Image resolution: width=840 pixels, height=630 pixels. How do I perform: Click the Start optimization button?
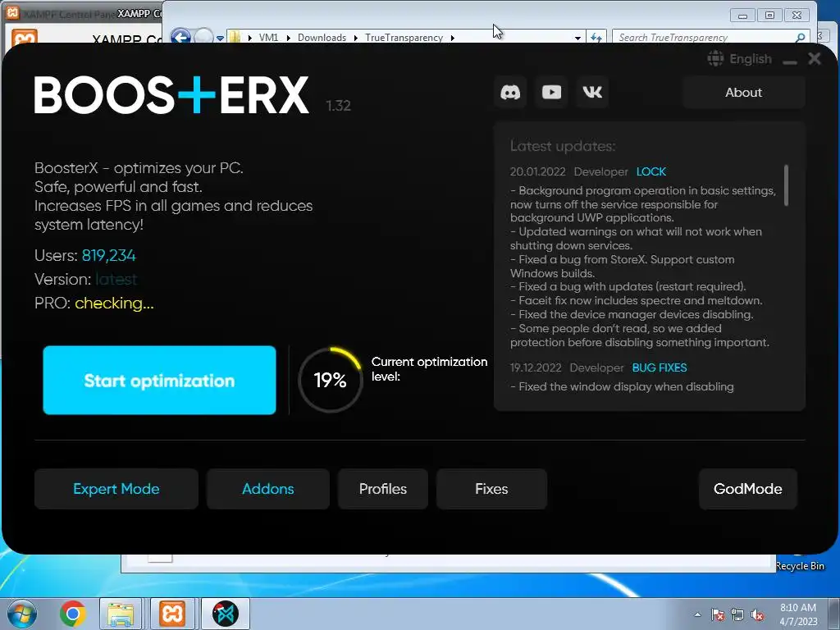pyautogui.click(x=159, y=380)
